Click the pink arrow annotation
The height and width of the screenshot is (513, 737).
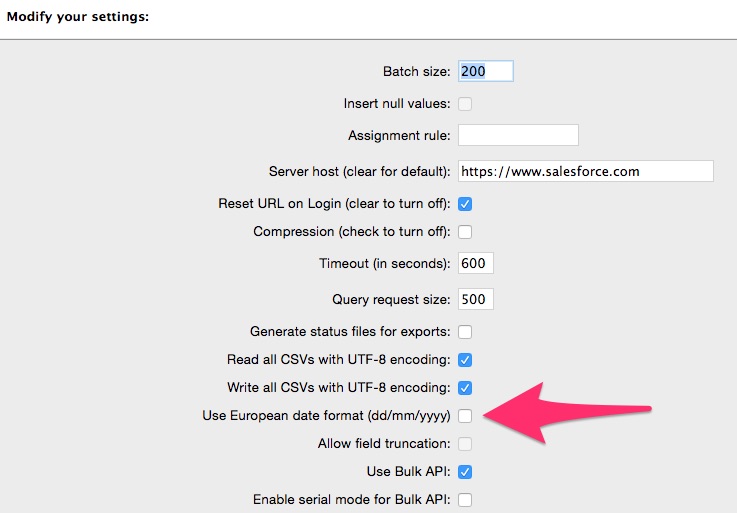click(566, 414)
